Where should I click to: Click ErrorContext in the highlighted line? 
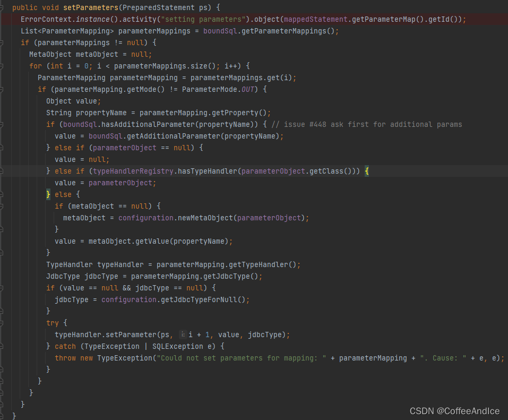coord(46,20)
